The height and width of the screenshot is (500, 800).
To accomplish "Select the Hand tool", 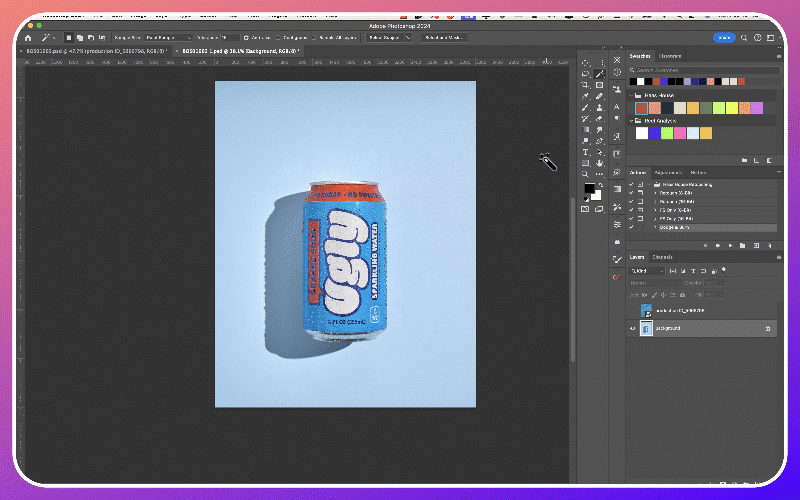I will pyautogui.click(x=599, y=164).
